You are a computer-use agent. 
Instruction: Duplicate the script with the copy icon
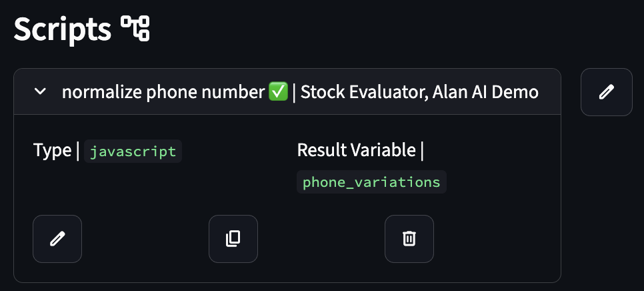[x=233, y=238]
